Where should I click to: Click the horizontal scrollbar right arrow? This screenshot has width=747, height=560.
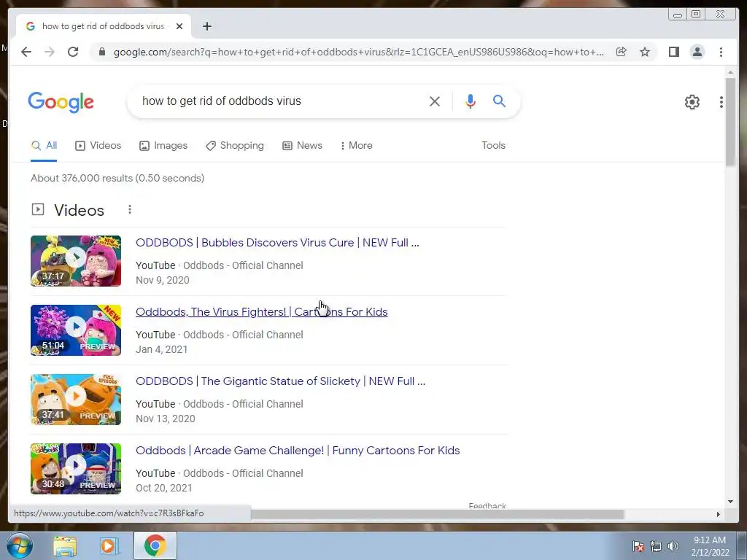[x=719, y=514]
